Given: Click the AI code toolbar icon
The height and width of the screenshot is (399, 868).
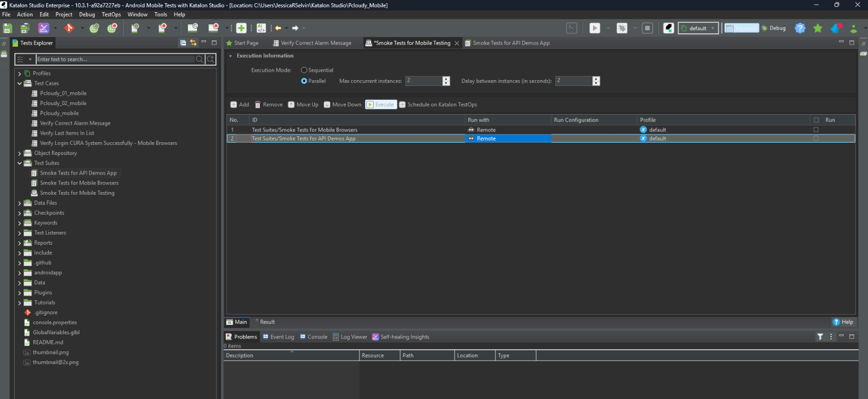Looking at the screenshot, I should [x=261, y=28].
